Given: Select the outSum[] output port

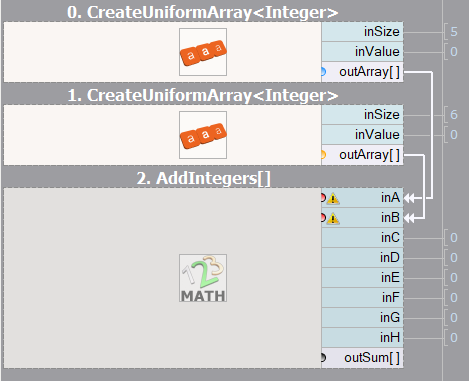Looking at the screenshot, I should point(362,358).
